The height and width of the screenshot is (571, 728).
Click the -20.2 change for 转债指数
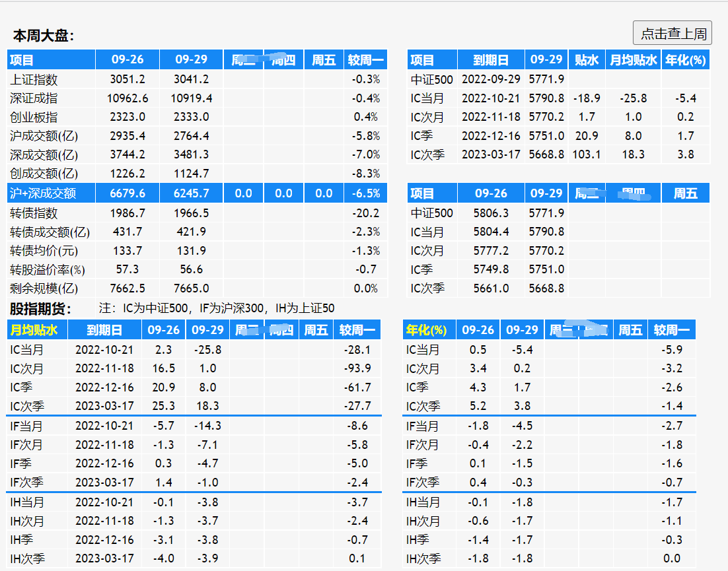(365, 213)
